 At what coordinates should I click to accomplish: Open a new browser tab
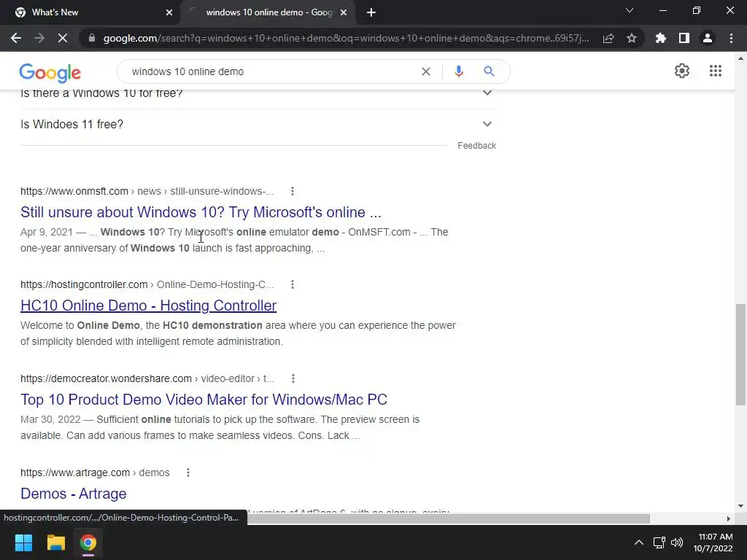coord(371,12)
